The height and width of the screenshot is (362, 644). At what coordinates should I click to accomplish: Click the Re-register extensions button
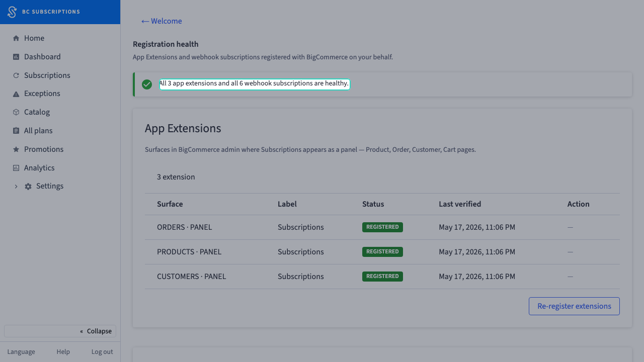(x=574, y=306)
